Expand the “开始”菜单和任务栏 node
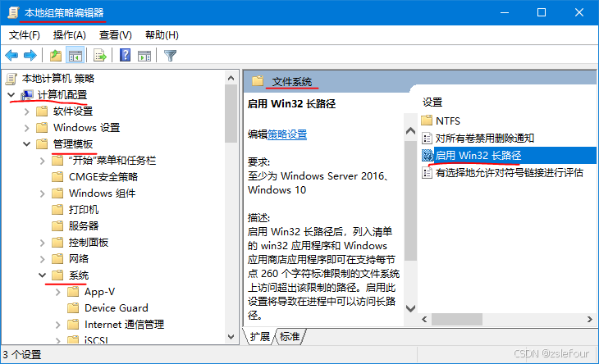This screenshot has height=364, width=599. [43, 161]
